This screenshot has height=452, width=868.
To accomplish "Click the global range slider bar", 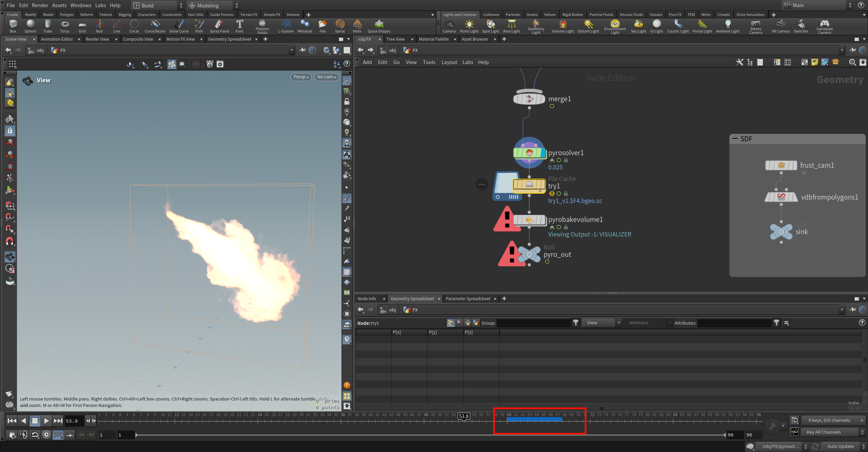I will pyautogui.click(x=430, y=435).
